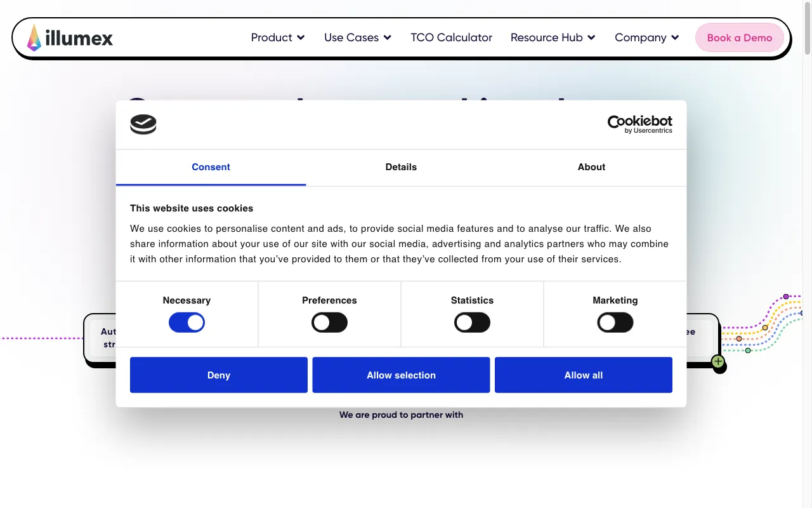This screenshot has height=508, width=812.
Task: Expand the Product menu
Action: (278, 37)
